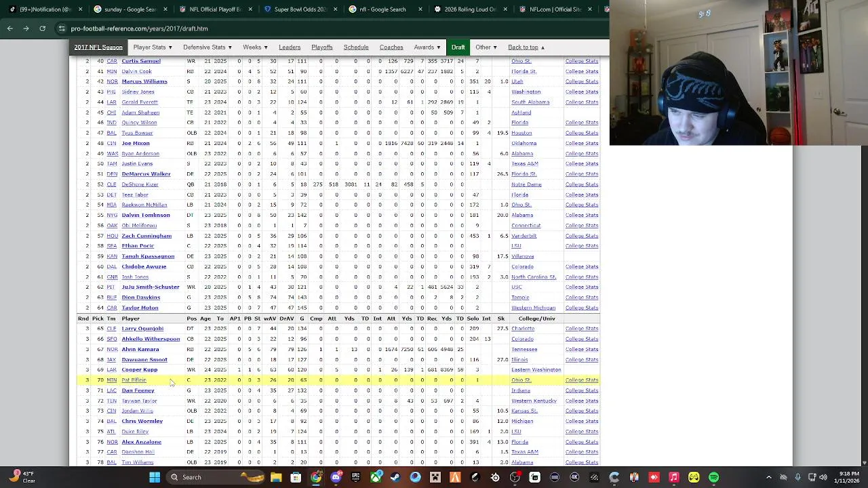Viewport: 868px width, 488px height.
Task: Open the Weeks dropdown menu
Action: (255, 47)
